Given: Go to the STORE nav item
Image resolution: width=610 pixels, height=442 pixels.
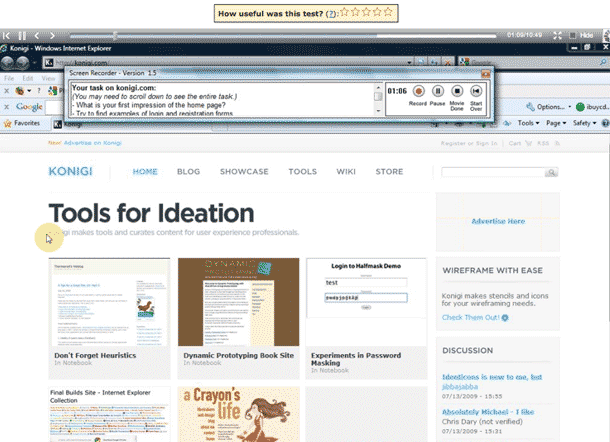Looking at the screenshot, I should 389,172.
